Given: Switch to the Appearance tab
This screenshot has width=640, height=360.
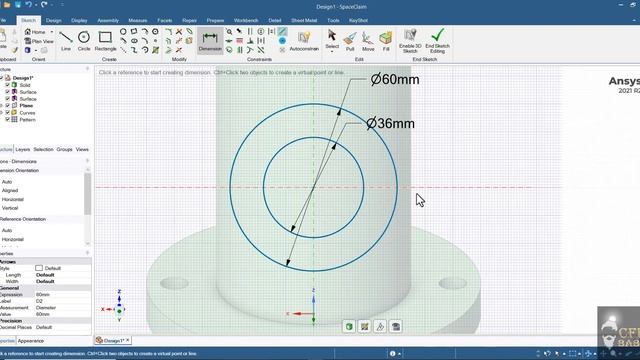Looking at the screenshot, I should tap(31, 341).
